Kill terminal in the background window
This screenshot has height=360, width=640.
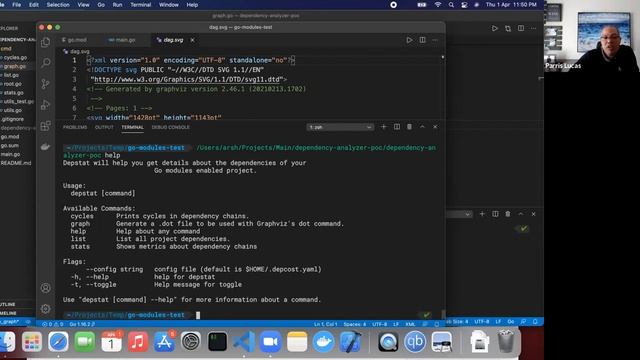[508, 214]
